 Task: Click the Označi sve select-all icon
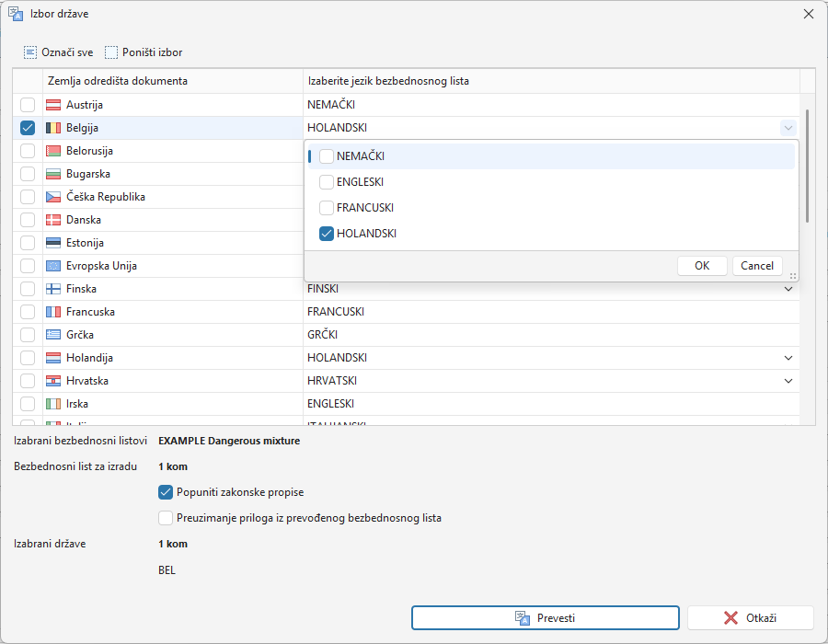tap(30, 52)
